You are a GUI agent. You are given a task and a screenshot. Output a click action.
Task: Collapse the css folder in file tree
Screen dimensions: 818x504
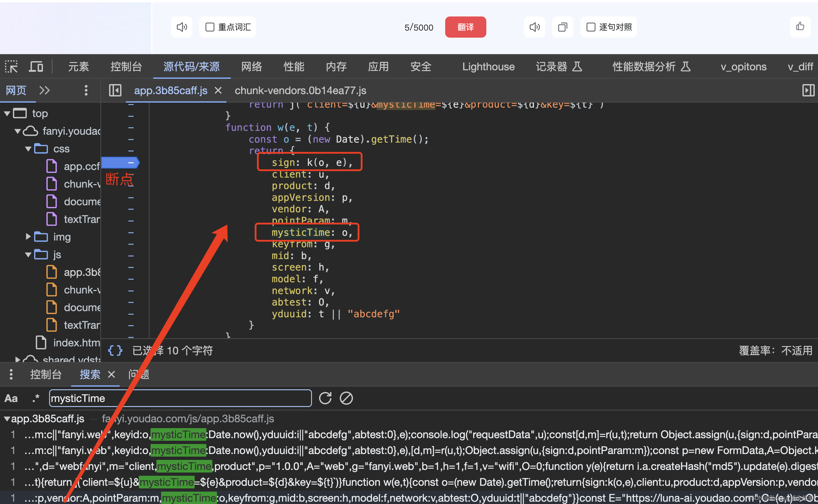[28, 149]
